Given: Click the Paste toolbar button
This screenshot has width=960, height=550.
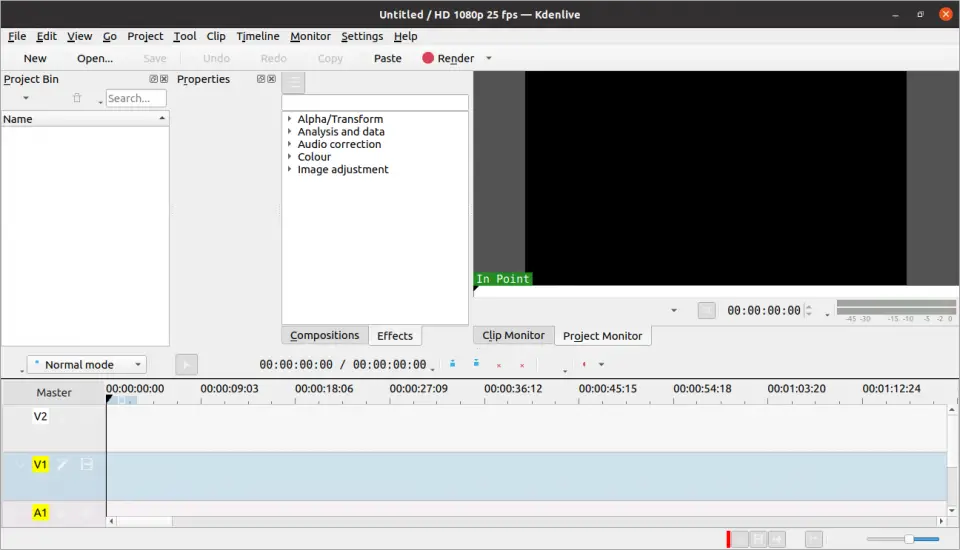Looking at the screenshot, I should point(388,58).
